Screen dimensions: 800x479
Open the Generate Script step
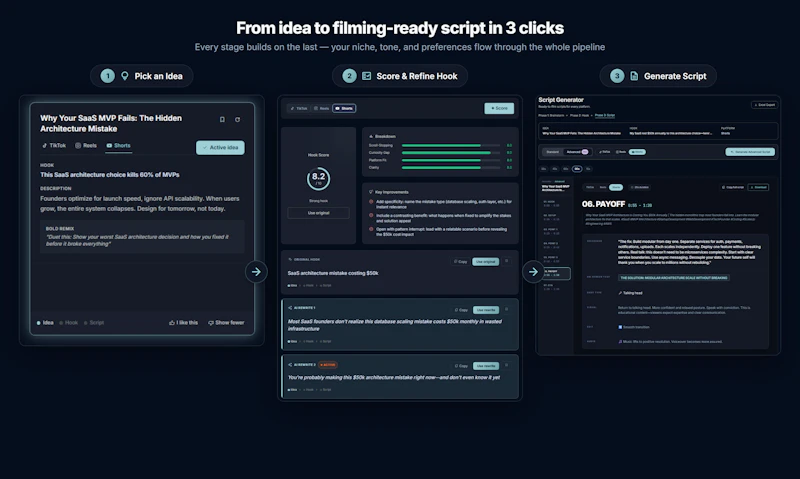pos(658,76)
